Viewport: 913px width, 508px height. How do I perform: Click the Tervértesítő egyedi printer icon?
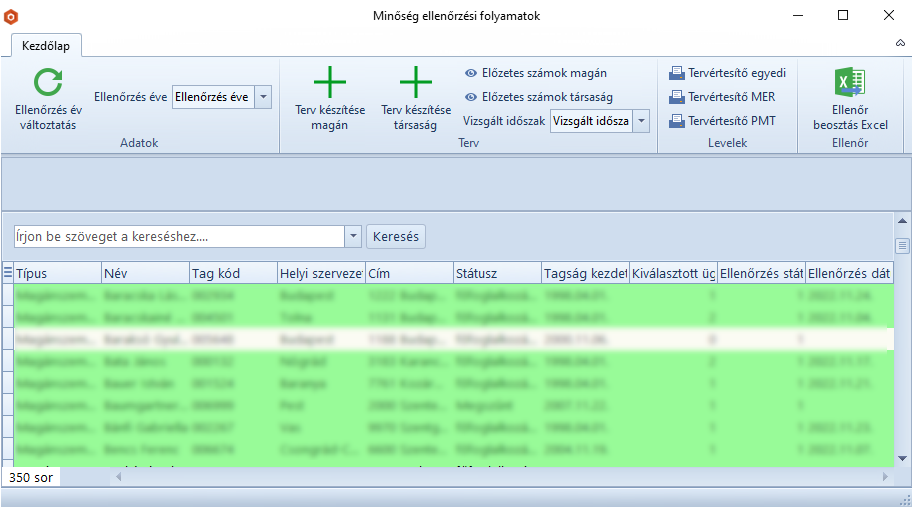[677, 73]
